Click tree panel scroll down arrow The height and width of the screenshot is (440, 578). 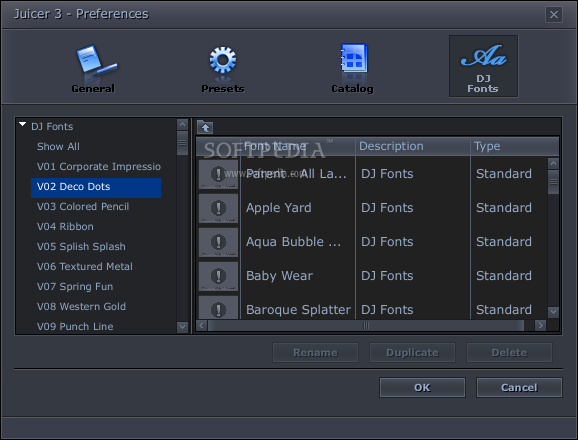pos(182,326)
